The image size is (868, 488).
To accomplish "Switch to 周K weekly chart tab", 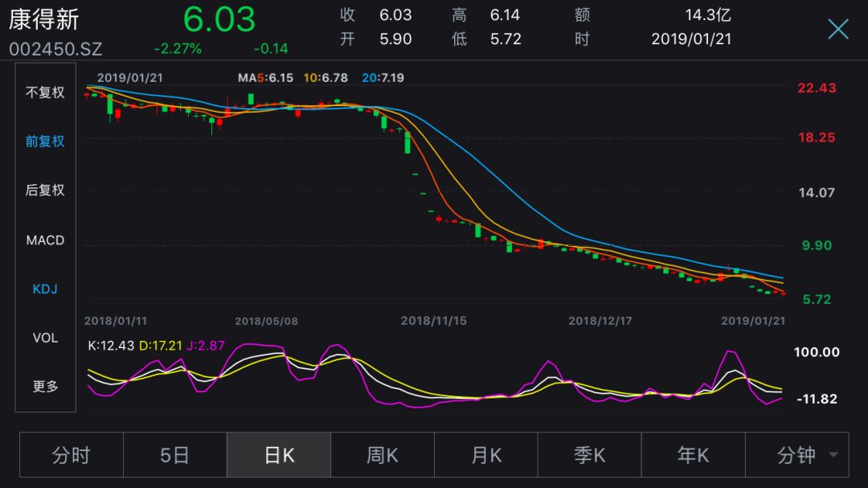I will (383, 455).
